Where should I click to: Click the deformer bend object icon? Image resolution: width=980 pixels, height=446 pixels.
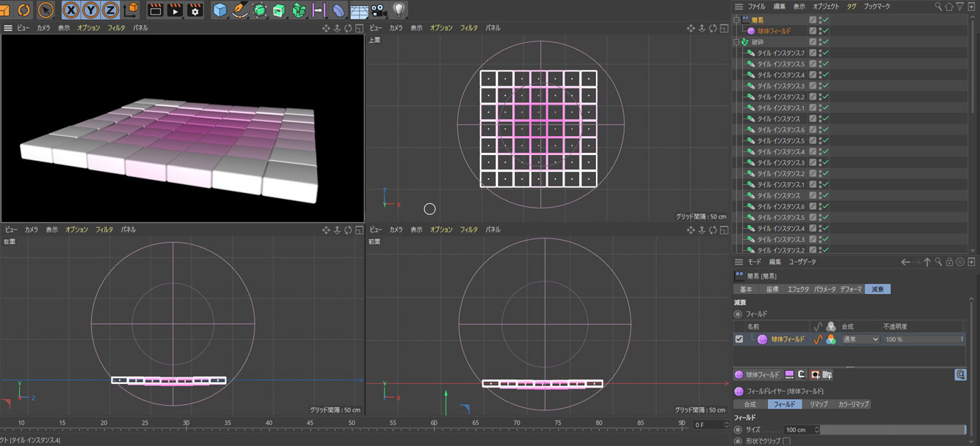click(x=339, y=10)
